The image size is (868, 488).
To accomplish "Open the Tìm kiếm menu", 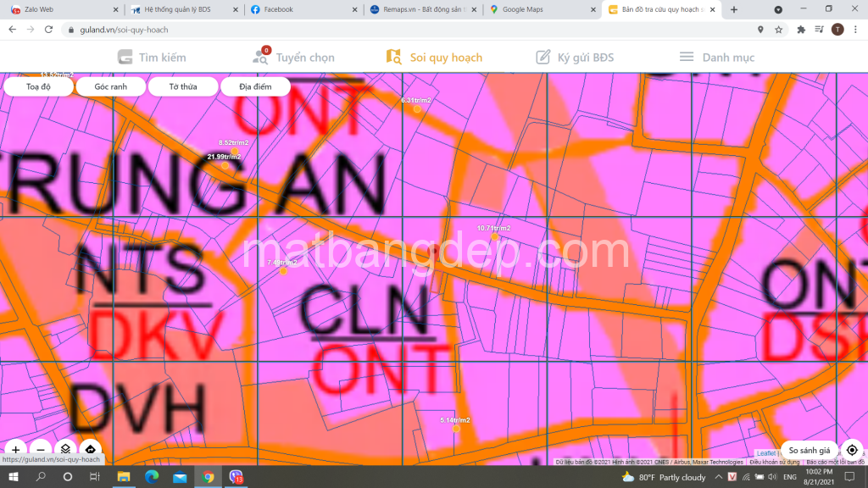I will [153, 57].
